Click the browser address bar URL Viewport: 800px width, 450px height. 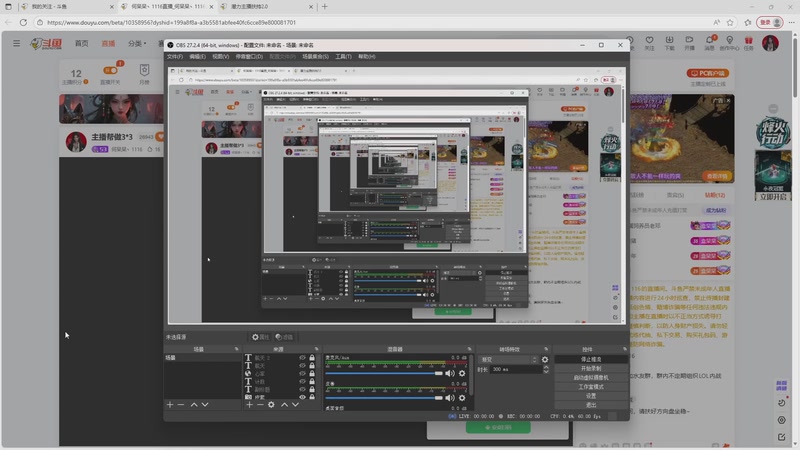click(171, 22)
